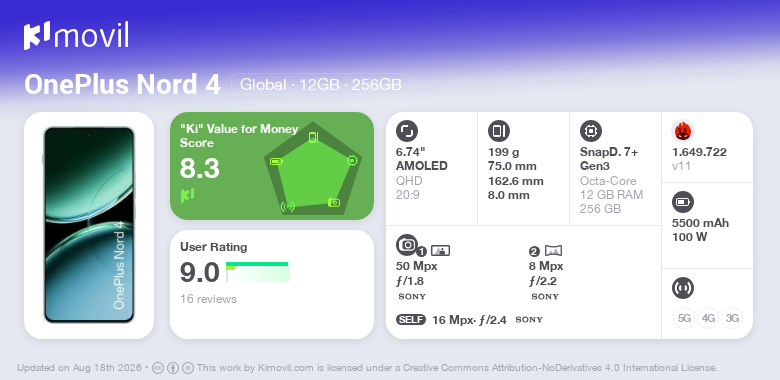Viewport: 780px width, 380px height.
Task: Click the Ki Value for Money radar chart
Action: pyautogui.click(x=312, y=168)
